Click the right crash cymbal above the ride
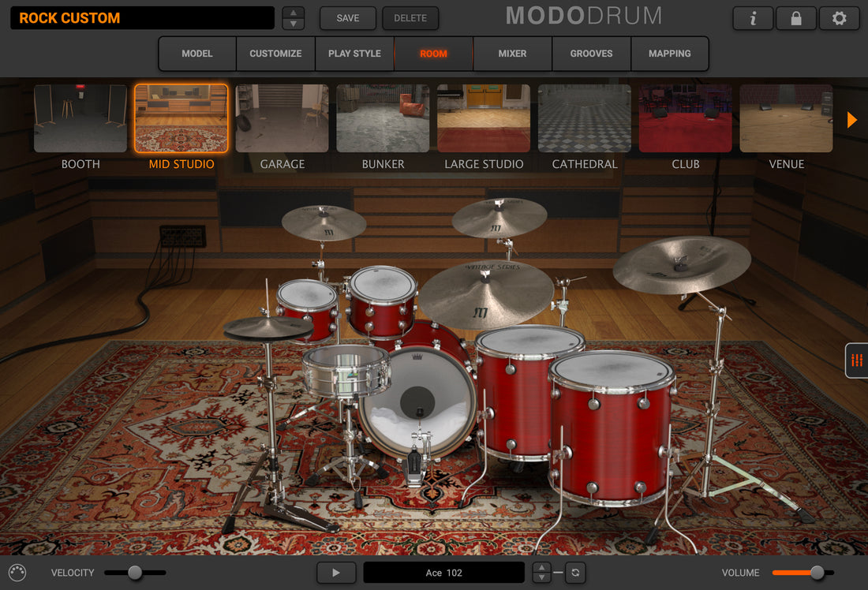 pos(499,218)
